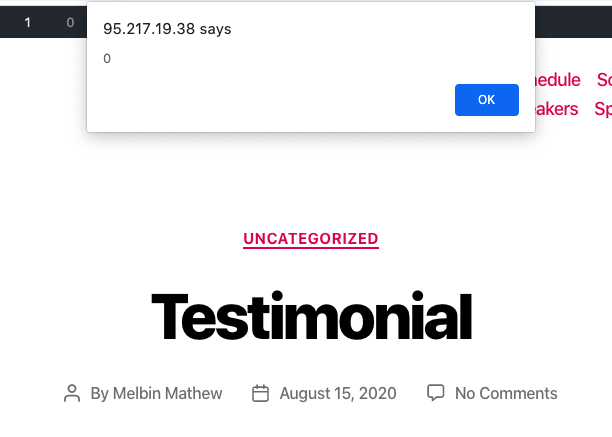
Task: Click the speech bubble comment icon
Action: [436, 393]
